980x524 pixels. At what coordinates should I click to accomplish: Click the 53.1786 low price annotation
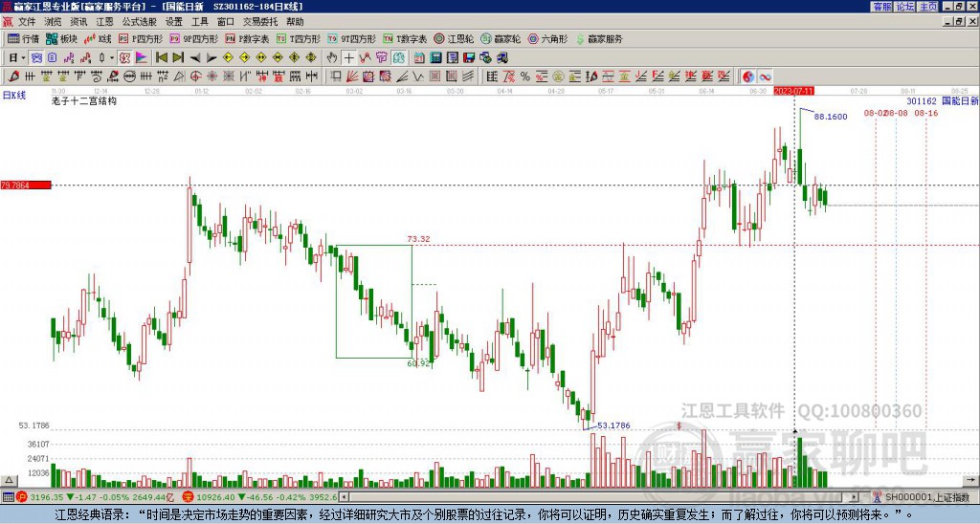pos(613,426)
